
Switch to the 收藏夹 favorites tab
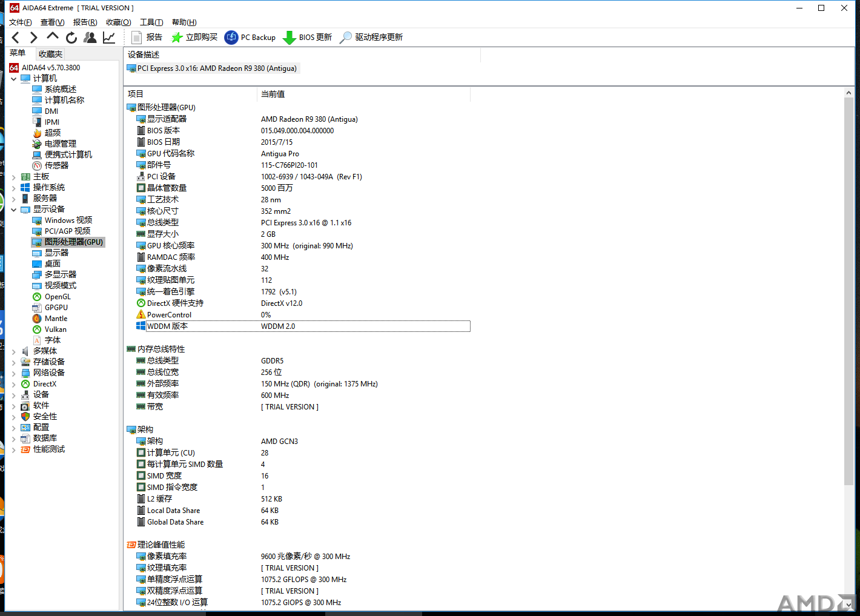(x=51, y=54)
